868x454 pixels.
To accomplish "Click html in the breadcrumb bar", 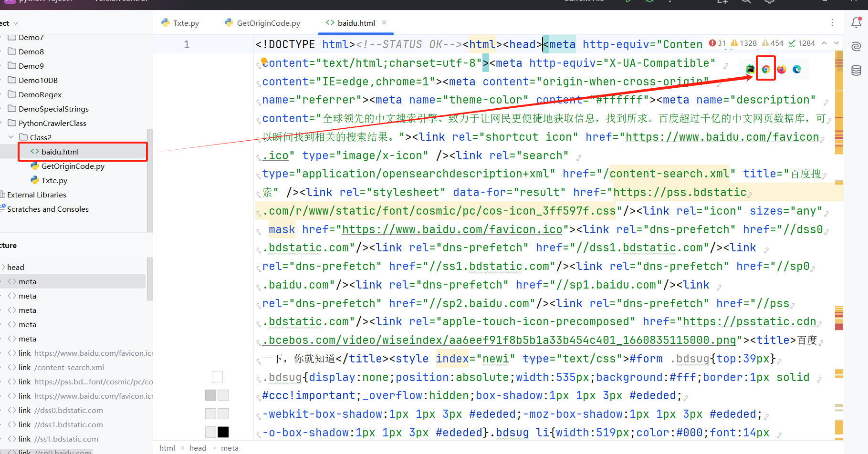I will click(x=167, y=448).
